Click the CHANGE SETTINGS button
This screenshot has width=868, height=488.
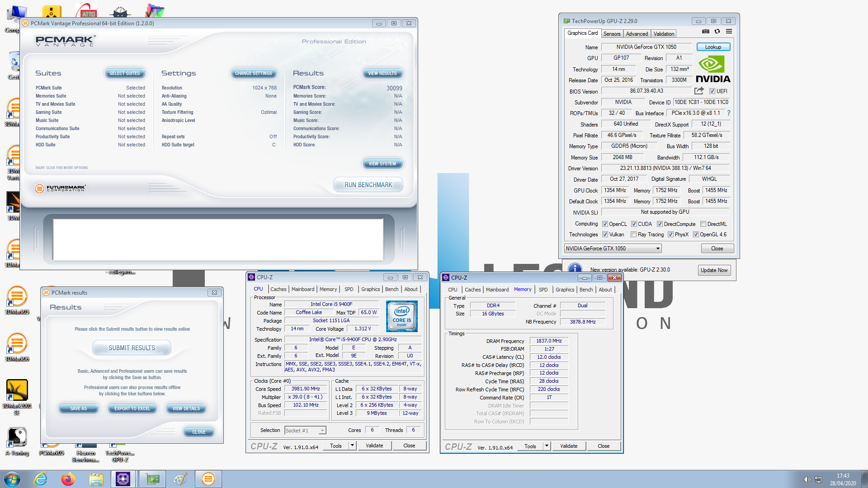coord(253,73)
